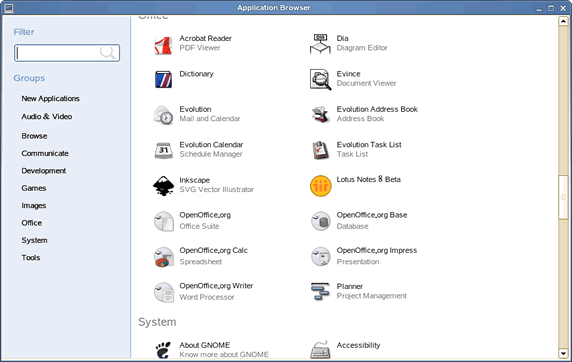Launch Dia diagram editor icon

(x=320, y=44)
